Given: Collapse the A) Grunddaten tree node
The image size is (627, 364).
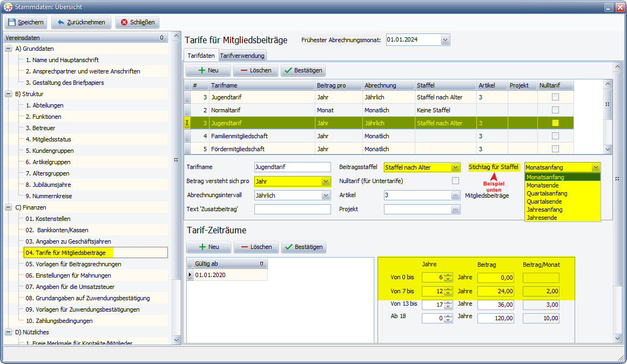Looking at the screenshot, I should (x=9, y=49).
